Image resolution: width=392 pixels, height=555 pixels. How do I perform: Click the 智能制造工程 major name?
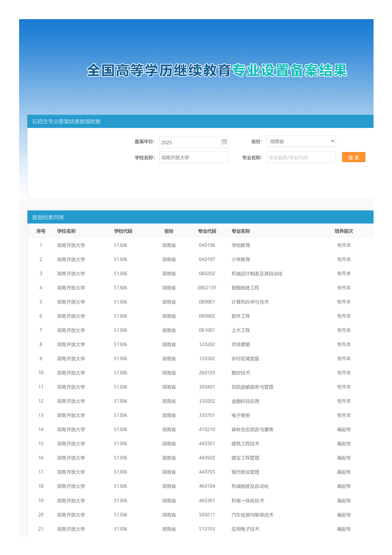click(x=245, y=288)
